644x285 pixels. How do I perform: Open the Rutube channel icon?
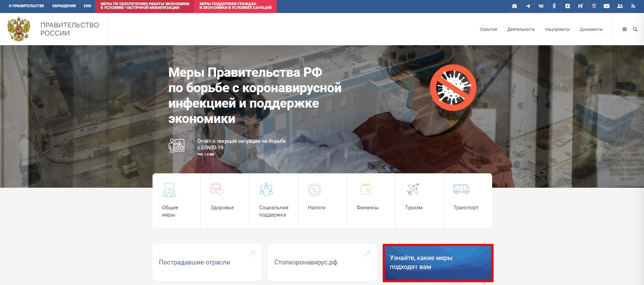tap(580, 6)
